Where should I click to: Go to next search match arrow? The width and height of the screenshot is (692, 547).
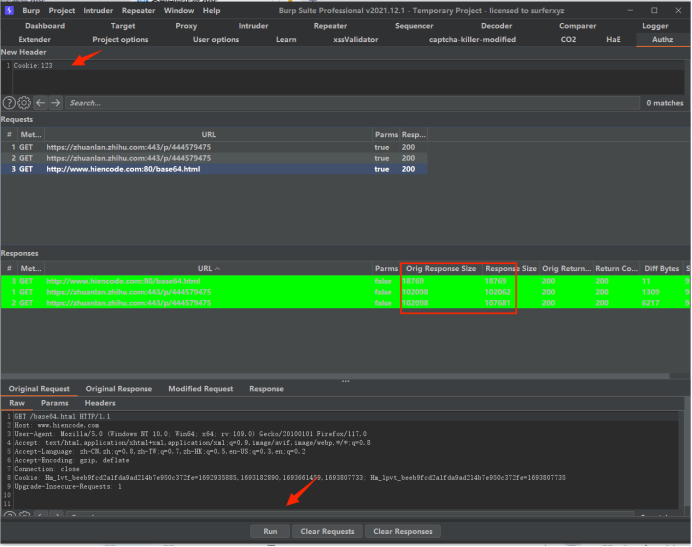(55, 102)
